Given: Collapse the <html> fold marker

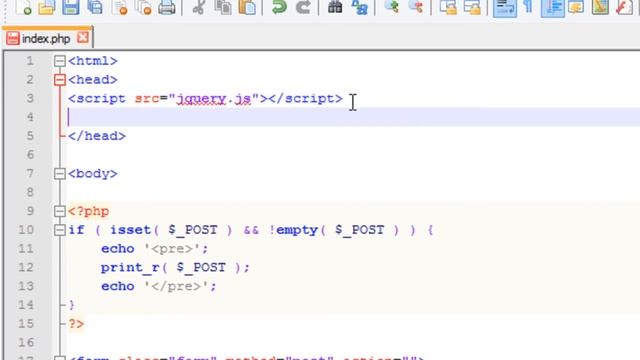Looking at the screenshot, I should 60,61.
